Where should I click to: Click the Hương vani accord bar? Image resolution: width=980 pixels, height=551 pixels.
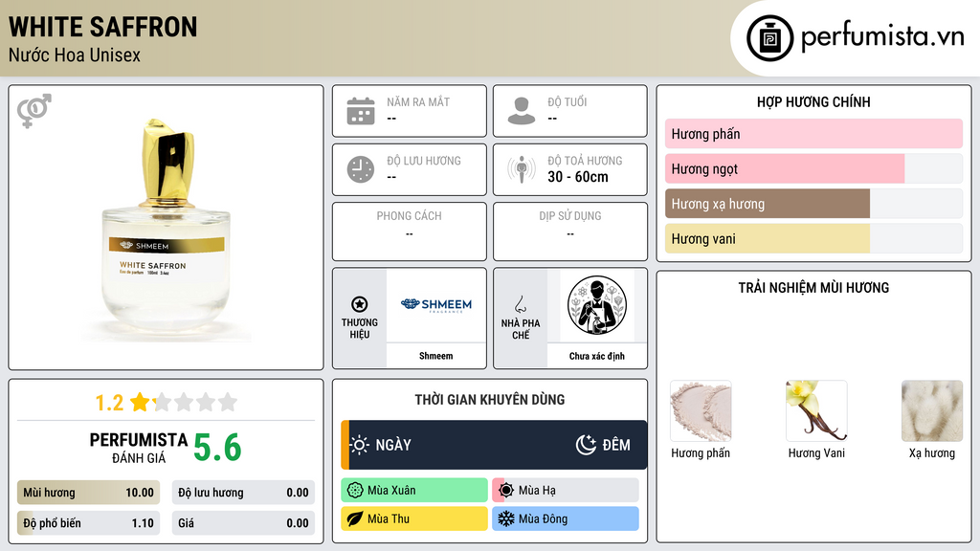(x=813, y=238)
